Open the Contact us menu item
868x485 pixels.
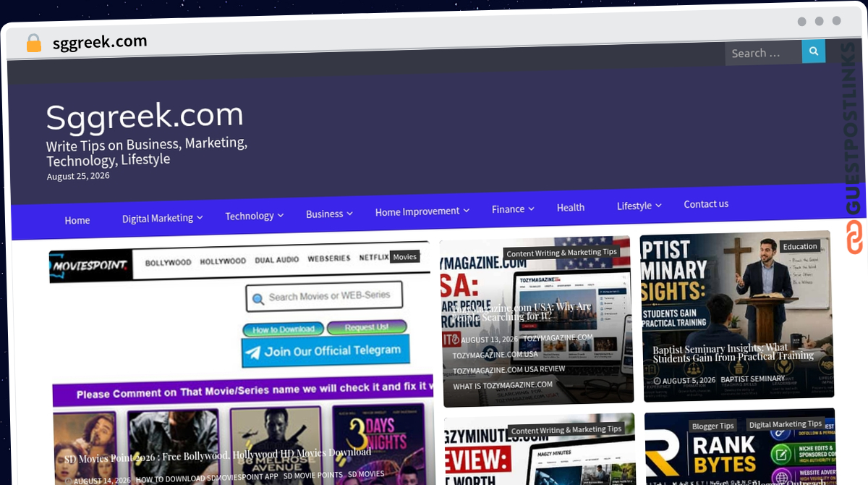[x=706, y=204]
